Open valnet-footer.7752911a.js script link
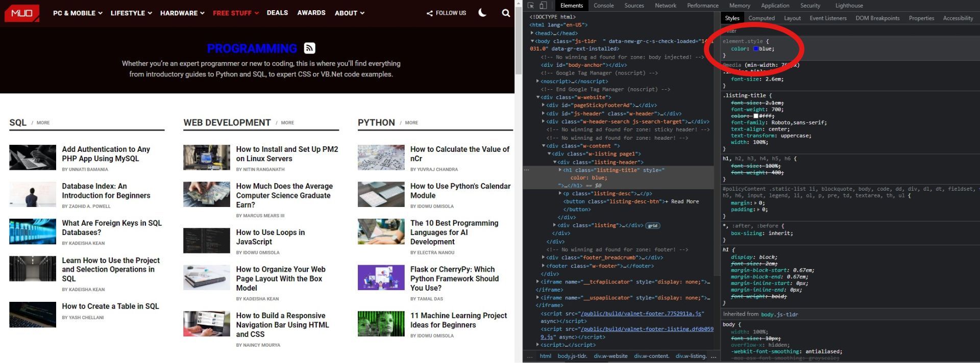The image size is (980, 363). (642, 314)
